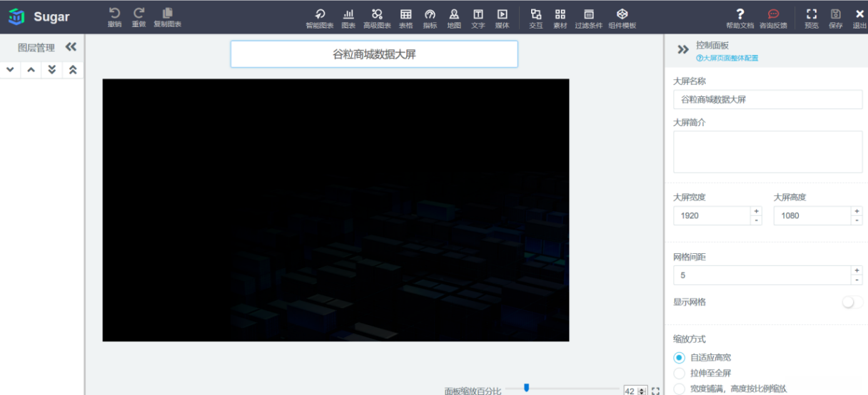Screen dimensions: 868x395
Task: Open 过滤条件 filter conditions
Action: (589, 19)
